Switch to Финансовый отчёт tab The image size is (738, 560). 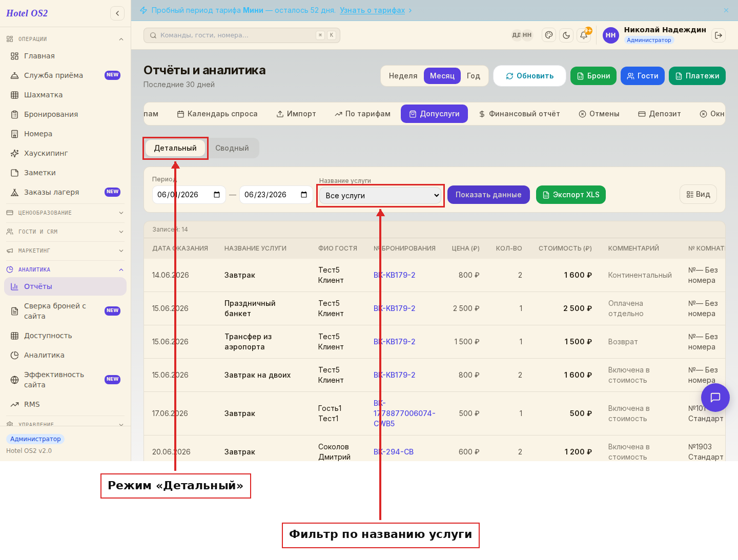519,114
